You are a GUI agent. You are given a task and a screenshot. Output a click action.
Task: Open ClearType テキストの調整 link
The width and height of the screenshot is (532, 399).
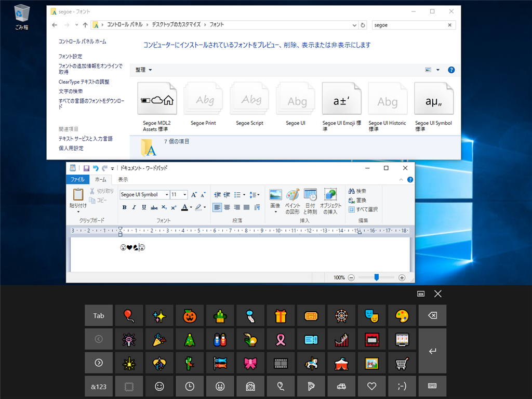(x=84, y=82)
